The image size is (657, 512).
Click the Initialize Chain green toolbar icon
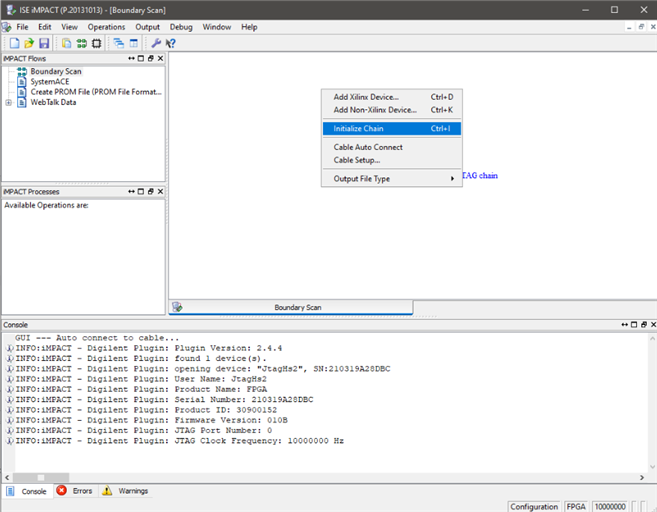pos(81,43)
